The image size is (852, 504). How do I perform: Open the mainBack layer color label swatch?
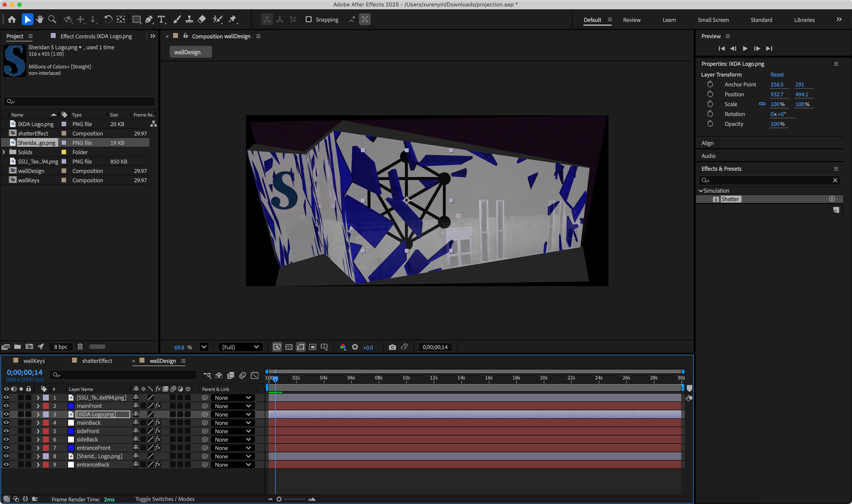tap(46, 422)
